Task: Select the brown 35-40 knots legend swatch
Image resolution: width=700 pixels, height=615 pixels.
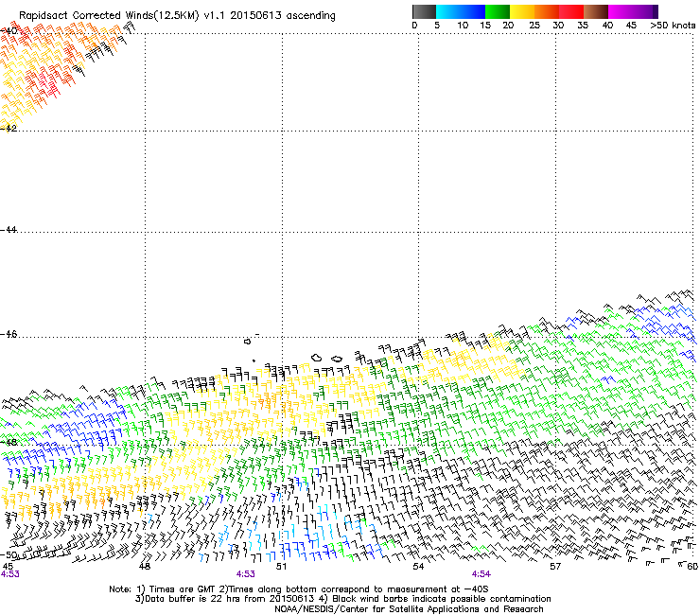Action: 596,11
